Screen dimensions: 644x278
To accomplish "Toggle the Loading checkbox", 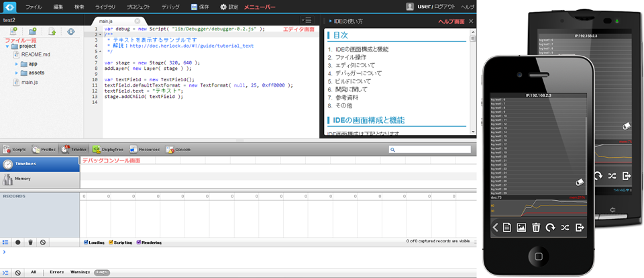I will pyautogui.click(x=85, y=242).
